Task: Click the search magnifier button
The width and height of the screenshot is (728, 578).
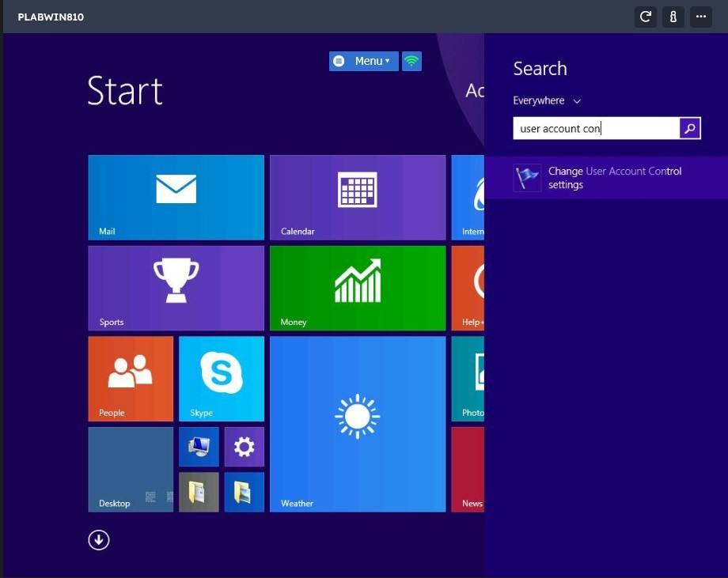Action: click(x=690, y=128)
